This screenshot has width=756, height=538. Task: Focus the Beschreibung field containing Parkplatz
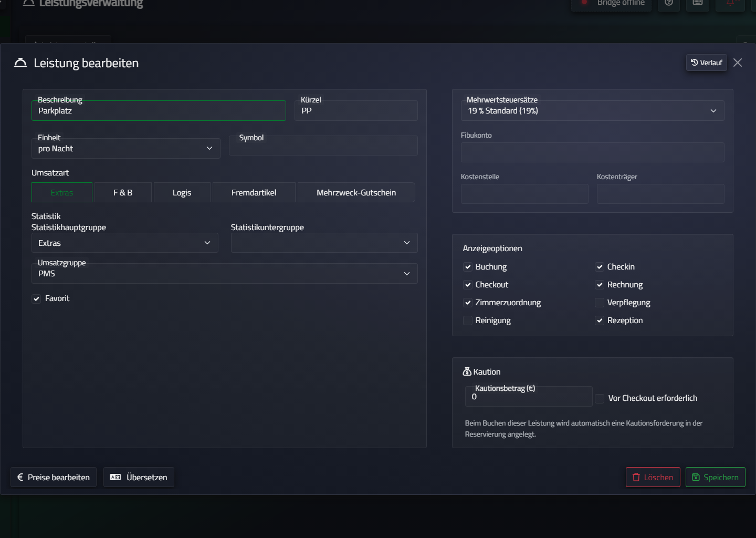click(x=159, y=110)
